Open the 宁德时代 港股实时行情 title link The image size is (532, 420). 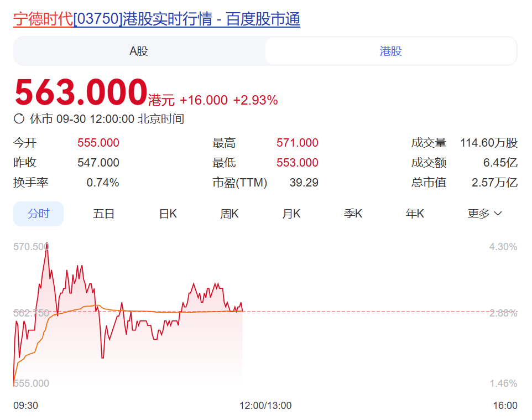157,19
